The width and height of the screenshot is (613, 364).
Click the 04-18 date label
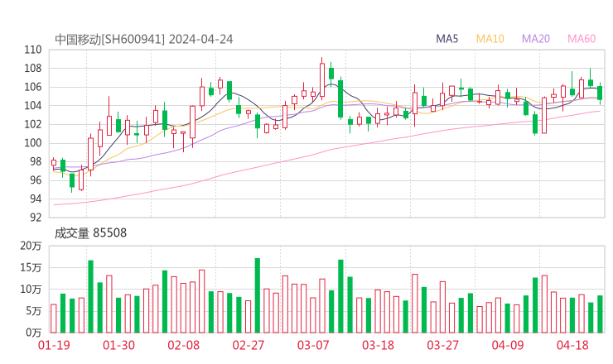point(572,345)
